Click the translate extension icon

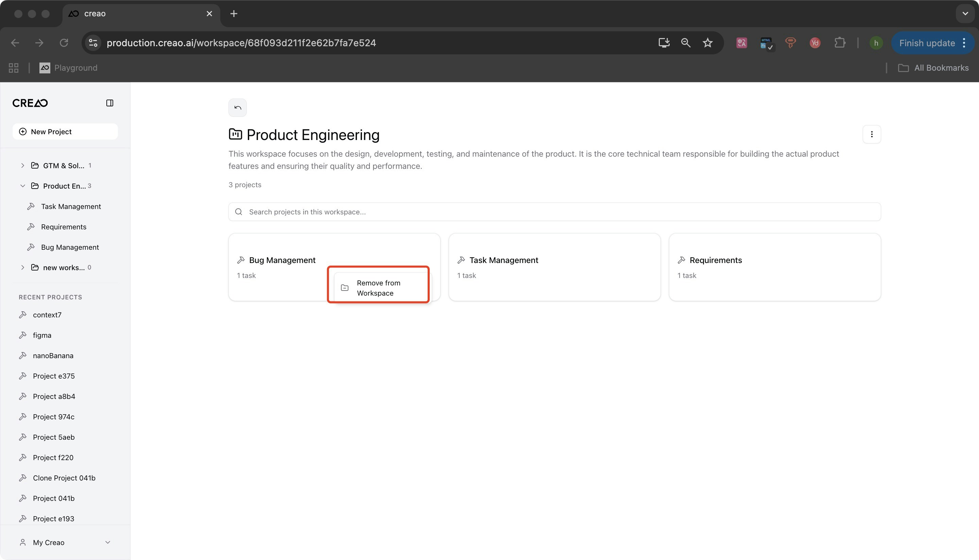(741, 43)
